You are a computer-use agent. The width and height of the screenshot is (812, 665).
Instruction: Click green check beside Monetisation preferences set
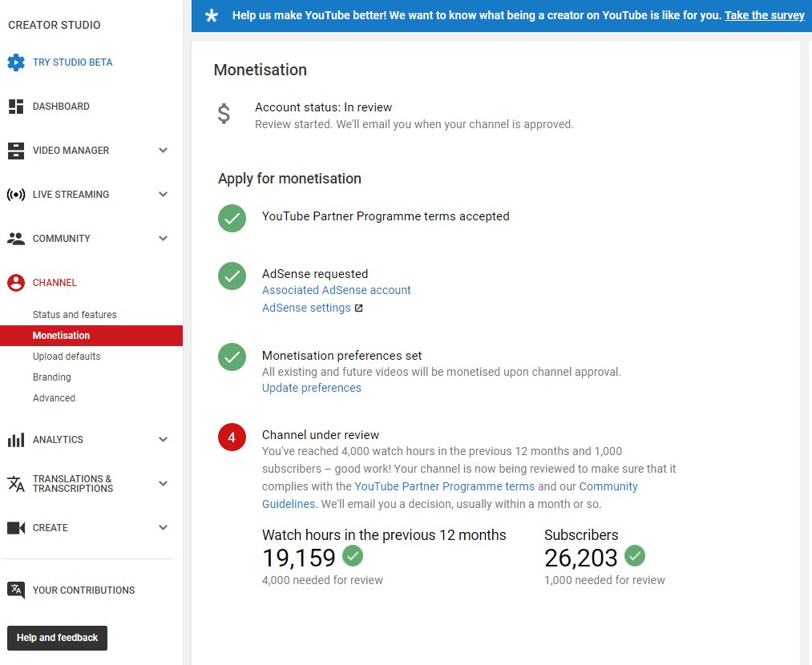coord(232,357)
